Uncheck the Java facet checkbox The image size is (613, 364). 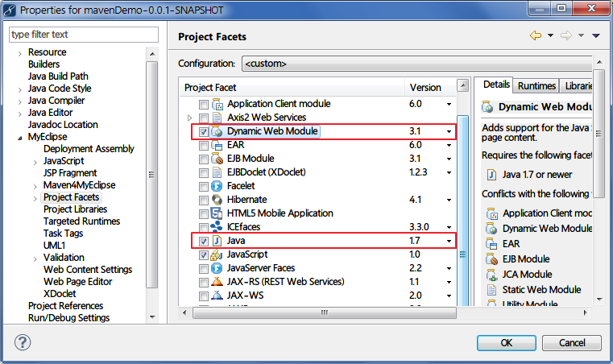pos(203,241)
